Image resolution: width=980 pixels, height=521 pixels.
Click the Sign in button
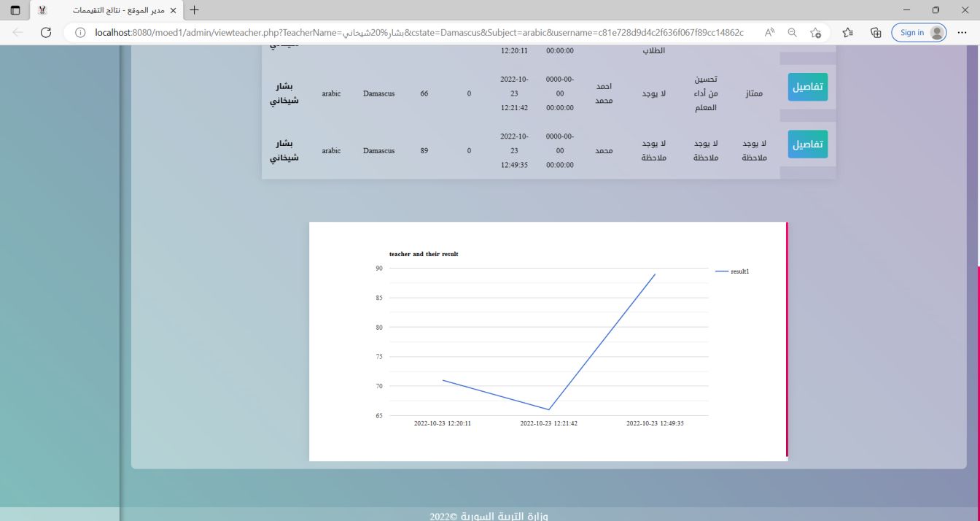pos(918,33)
